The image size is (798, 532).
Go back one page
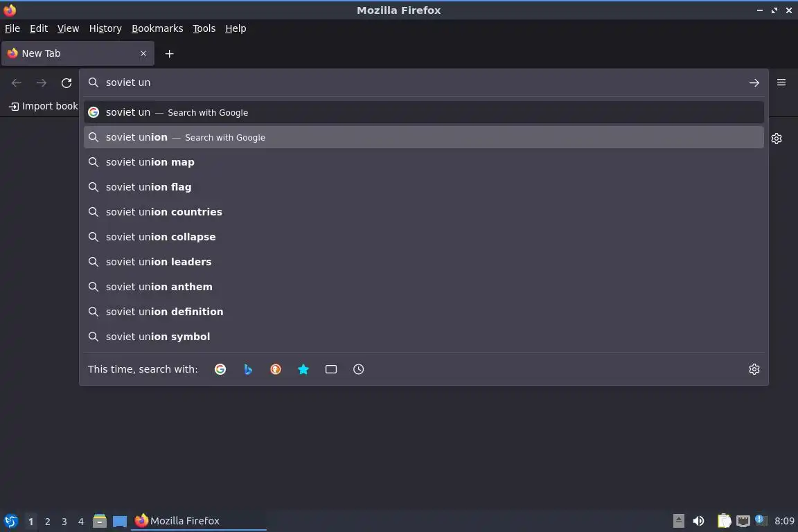coord(17,82)
